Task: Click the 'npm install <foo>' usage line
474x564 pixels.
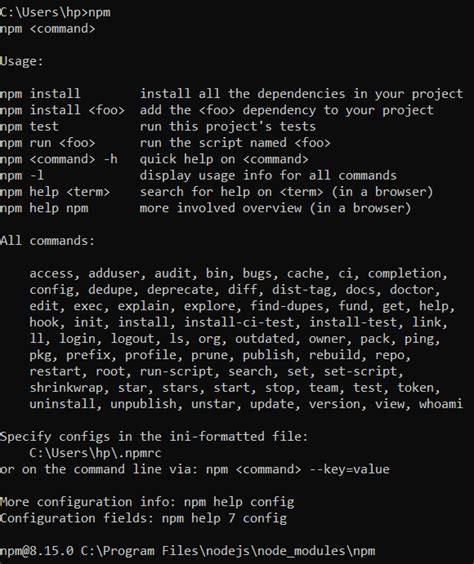Action: pos(217,110)
